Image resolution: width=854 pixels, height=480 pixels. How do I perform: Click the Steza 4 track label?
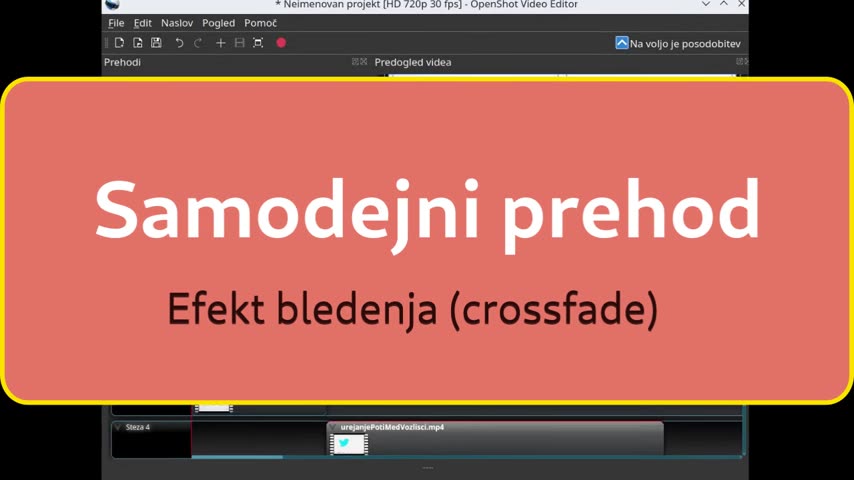(138, 427)
